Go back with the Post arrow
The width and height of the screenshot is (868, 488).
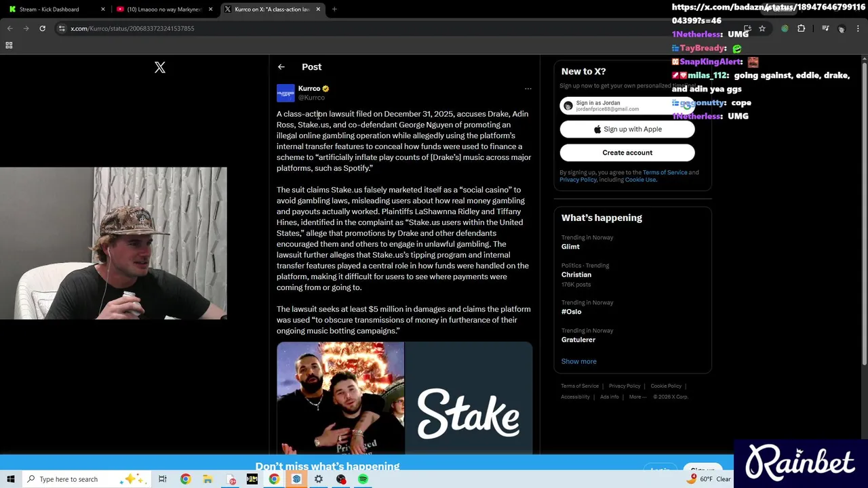pyautogui.click(x=281, y=66)
